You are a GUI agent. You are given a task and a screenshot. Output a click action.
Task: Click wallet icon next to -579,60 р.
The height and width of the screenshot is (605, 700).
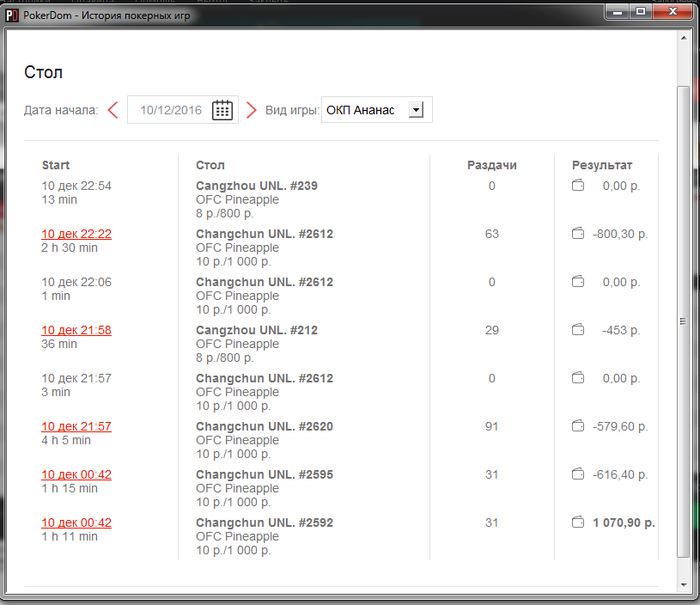(578, 426)
